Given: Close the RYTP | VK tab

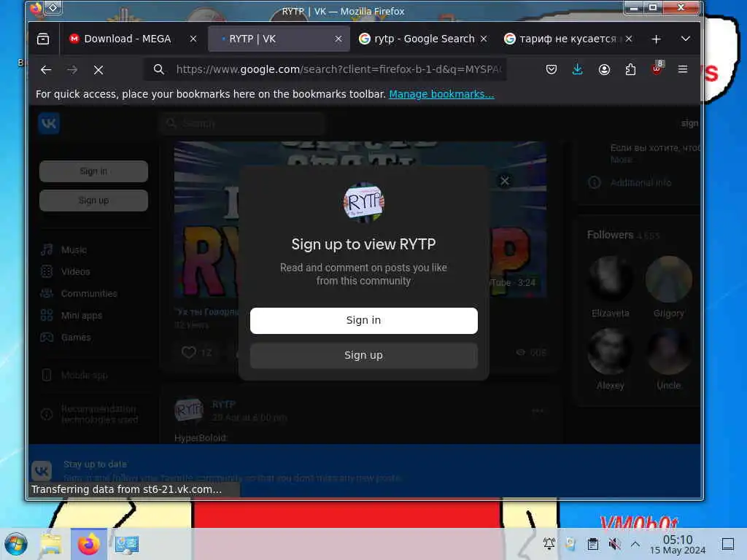Looking at the screenshot, I should [338, 39].
